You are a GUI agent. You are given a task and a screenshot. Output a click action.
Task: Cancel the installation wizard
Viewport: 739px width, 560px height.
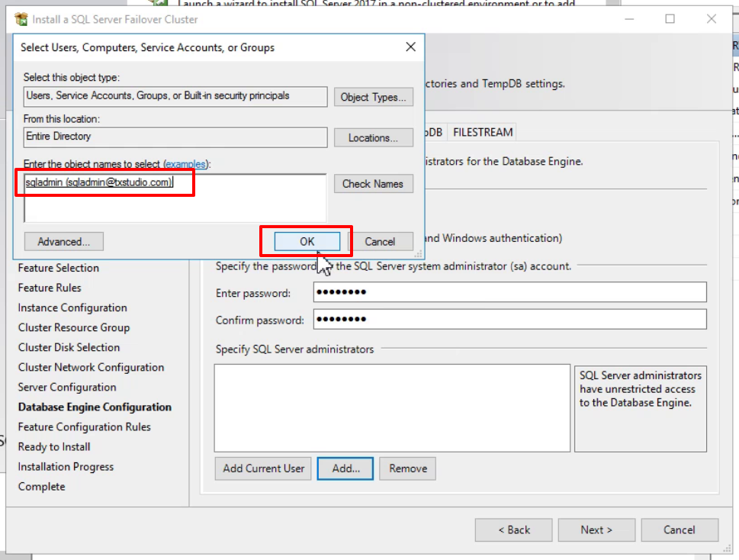(680, 529)
